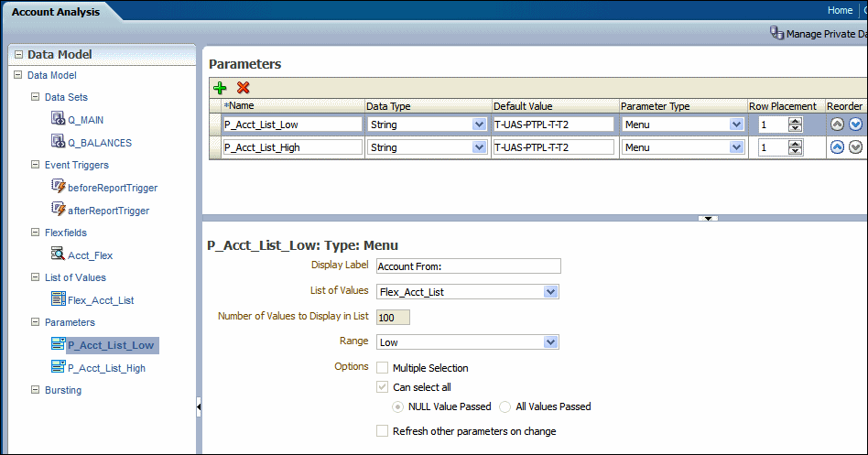Open Q_BALANCES data set

pos(100,143)
